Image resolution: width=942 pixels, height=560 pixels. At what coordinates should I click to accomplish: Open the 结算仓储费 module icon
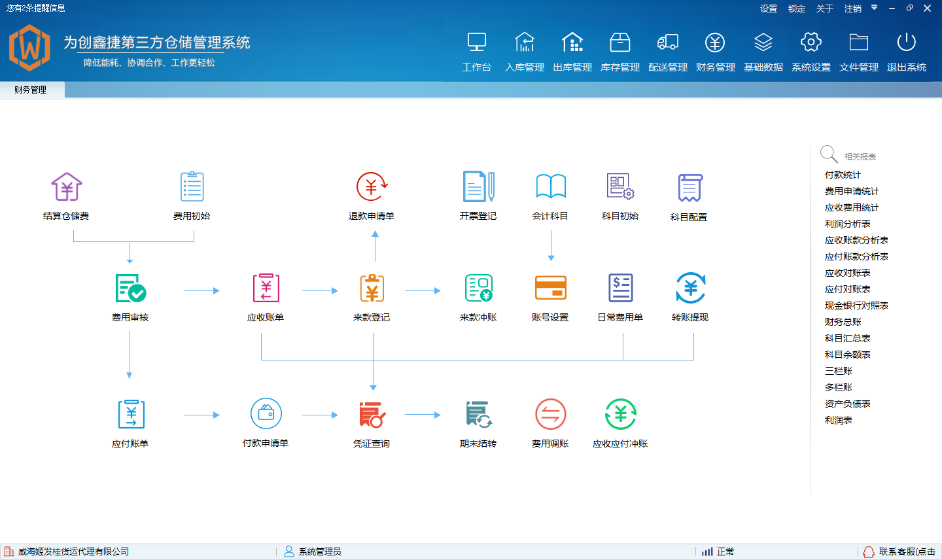tap(67, 187)
